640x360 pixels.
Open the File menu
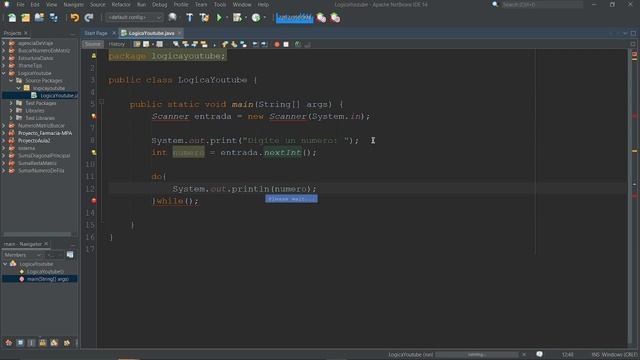[20, 4]
